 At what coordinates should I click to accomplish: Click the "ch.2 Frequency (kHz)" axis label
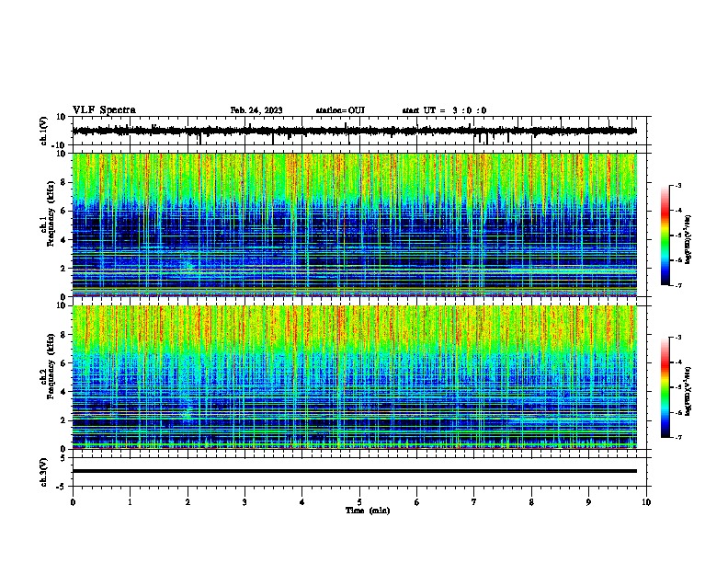click(48, 366)
